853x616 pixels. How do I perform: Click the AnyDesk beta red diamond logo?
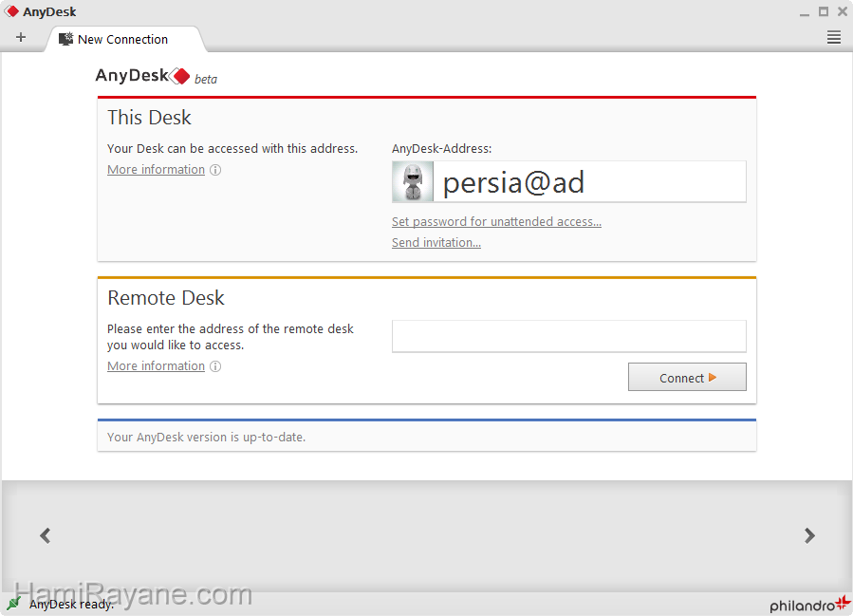coord(180,76)
